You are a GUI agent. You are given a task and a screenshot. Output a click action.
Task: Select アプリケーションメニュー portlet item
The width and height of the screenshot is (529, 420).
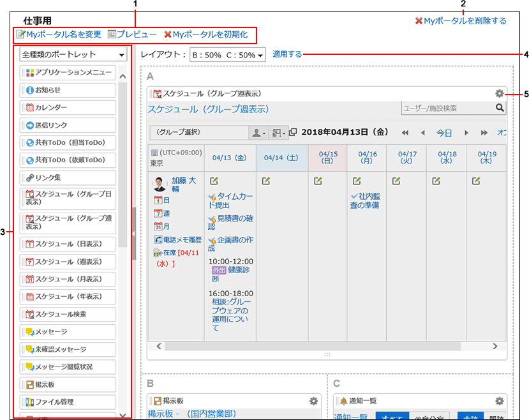(x=68, y=73)
